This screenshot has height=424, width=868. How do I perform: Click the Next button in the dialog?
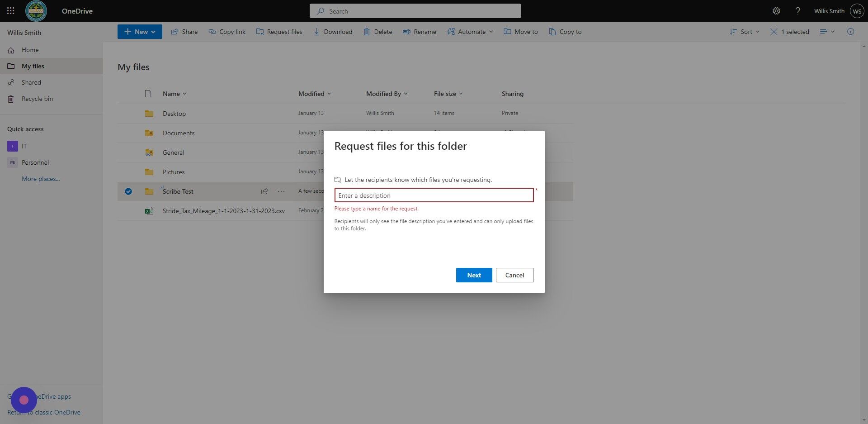[473, 275]
